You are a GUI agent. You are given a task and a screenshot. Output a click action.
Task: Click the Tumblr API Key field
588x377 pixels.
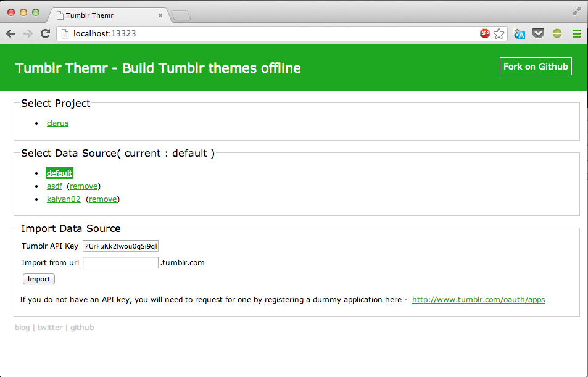click(x=120, y=246)
